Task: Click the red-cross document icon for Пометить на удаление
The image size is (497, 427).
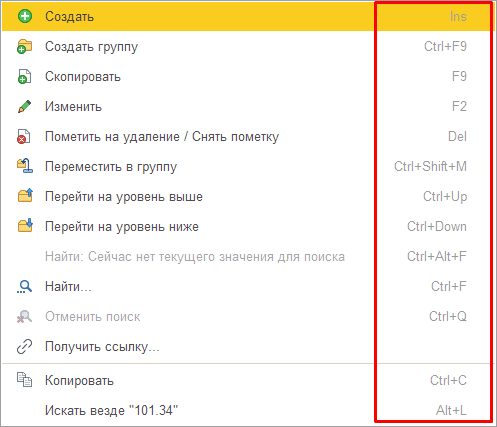Action: (24, 136)
